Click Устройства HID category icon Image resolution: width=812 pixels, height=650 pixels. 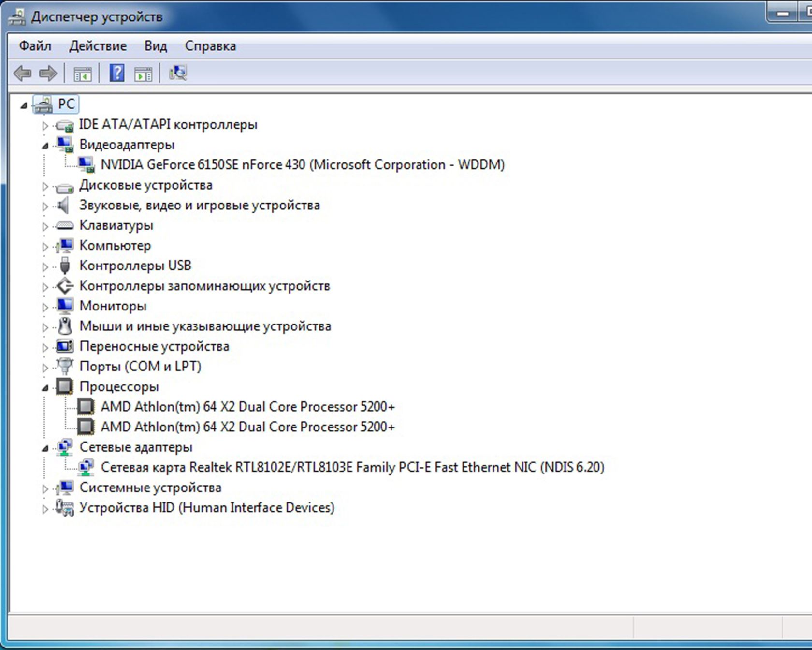[64, 508]
